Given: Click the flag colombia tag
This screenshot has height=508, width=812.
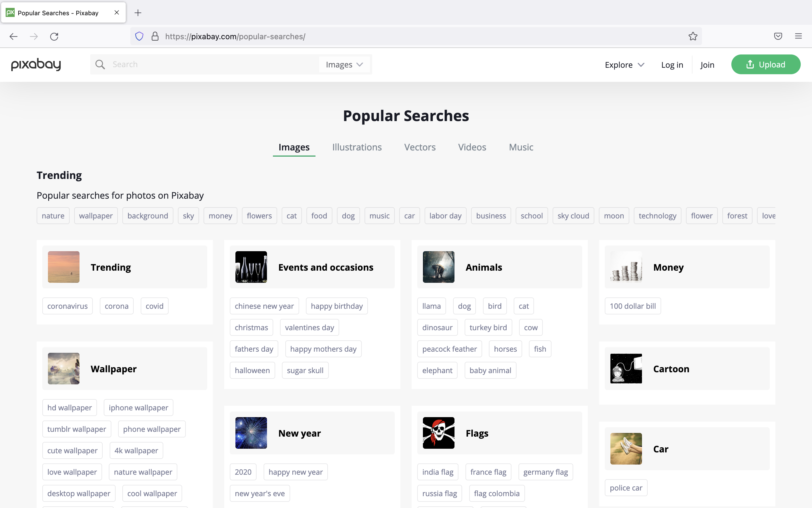Looking at the screenshot, I should [x=497, y=494].
